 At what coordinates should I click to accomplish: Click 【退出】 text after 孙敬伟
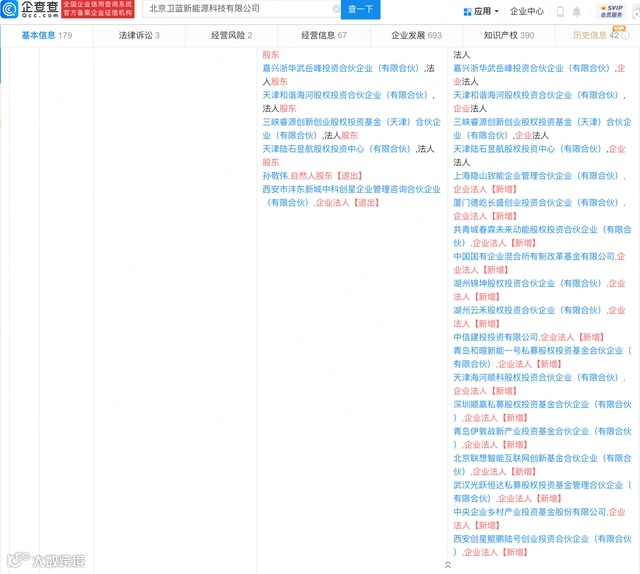coord(349,176)
